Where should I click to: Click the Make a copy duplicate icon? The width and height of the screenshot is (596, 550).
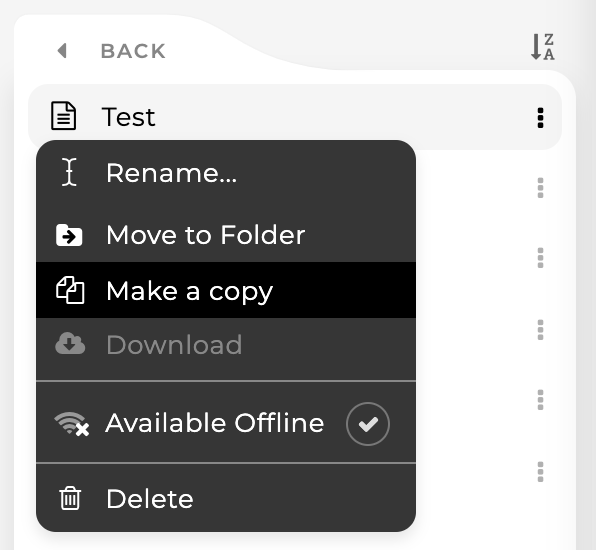tap(70, 290)
